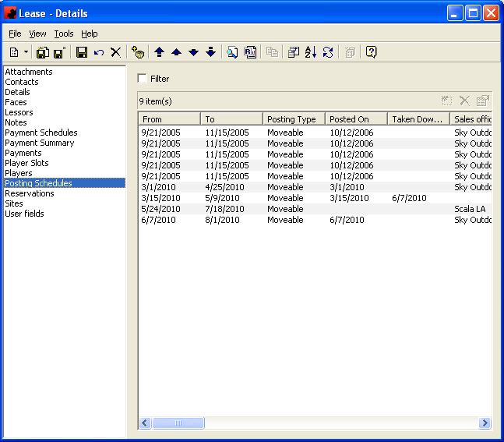Click the Save floppy disk icon
Image resolution: width=504 pixels, height=442 pixels.
coord(81,52)
